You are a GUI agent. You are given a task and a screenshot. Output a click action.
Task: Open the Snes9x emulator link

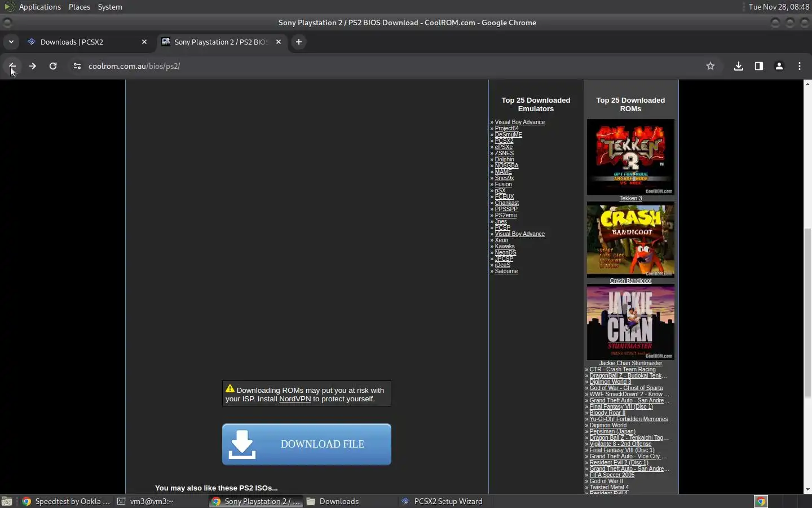(x=504, y=178)
